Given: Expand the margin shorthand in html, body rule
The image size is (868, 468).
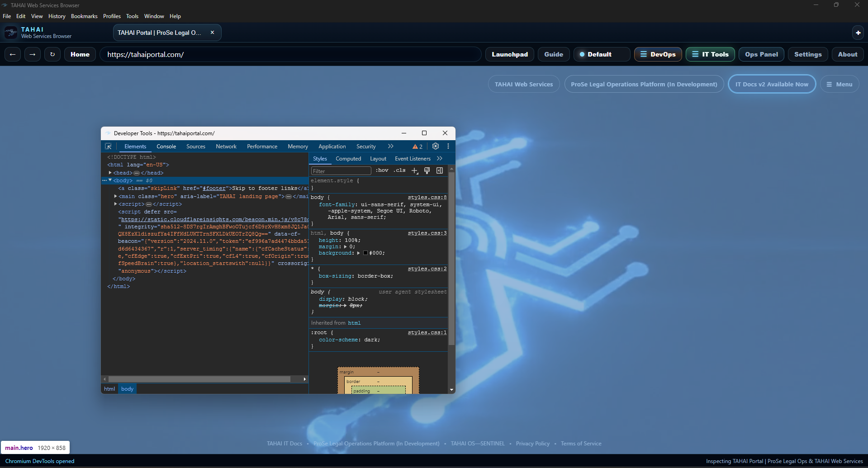Looking at the screenshot, I should tap(346, 247).
